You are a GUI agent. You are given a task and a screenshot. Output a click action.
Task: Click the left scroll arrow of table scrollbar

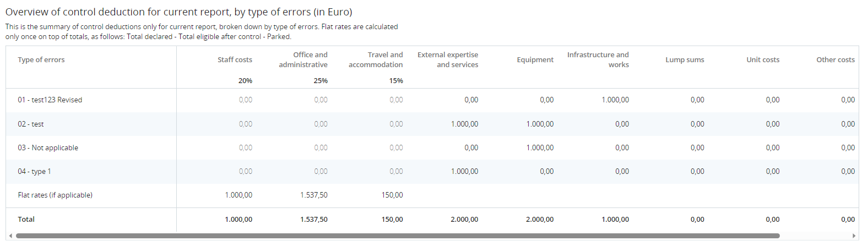10,236
